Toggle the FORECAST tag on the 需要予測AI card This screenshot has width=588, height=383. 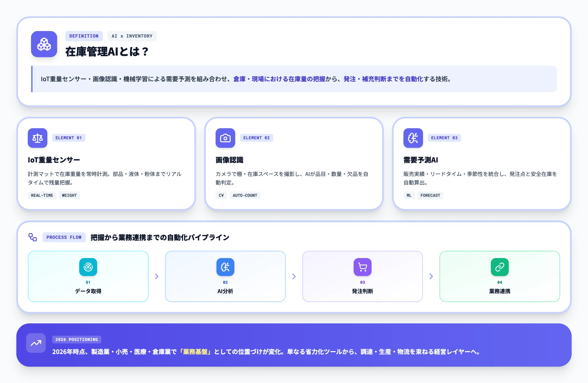pos(430,195)
